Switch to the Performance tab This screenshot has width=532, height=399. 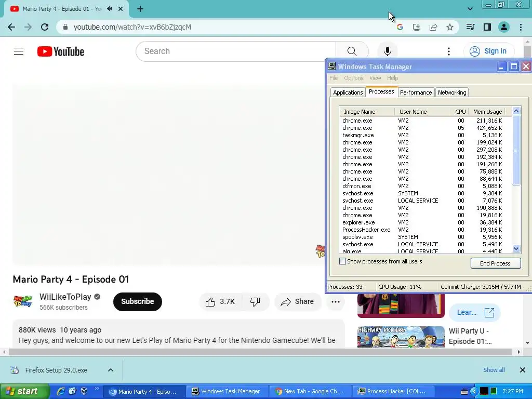[x=416, y=92]
